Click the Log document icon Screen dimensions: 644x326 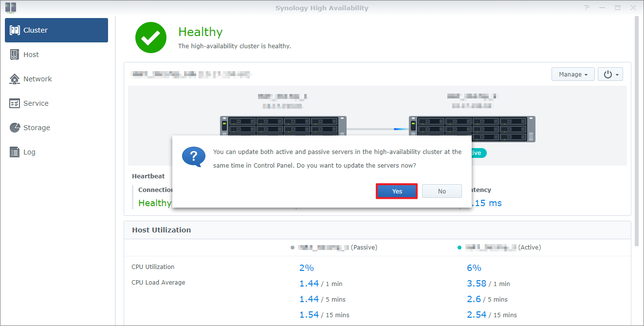[x=15, y=152]
